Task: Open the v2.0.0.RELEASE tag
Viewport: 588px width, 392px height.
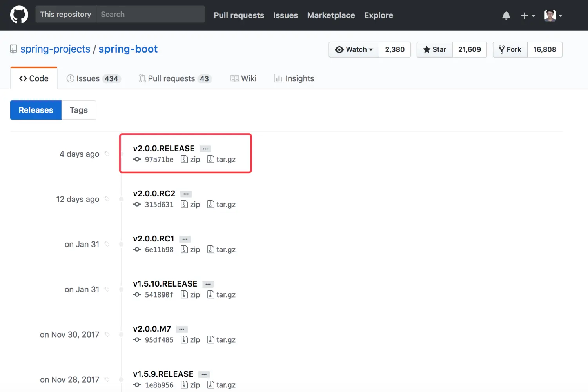Action: 164,148
